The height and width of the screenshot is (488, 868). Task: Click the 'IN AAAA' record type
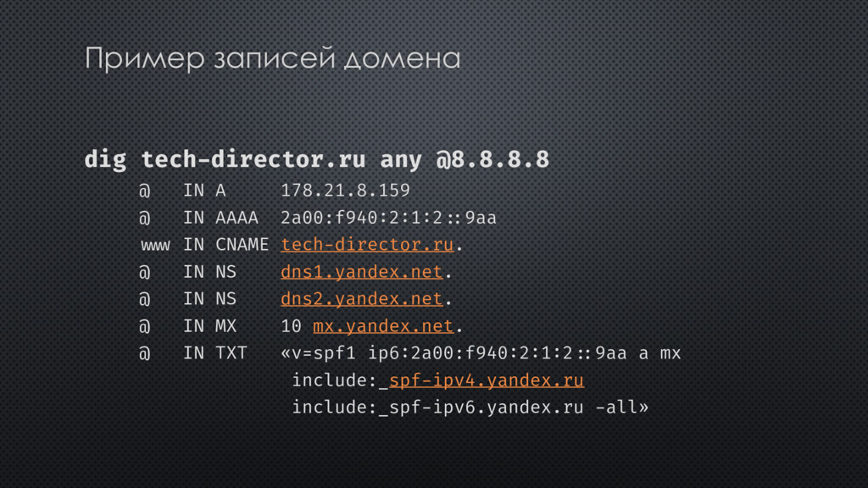coord(221,218)
